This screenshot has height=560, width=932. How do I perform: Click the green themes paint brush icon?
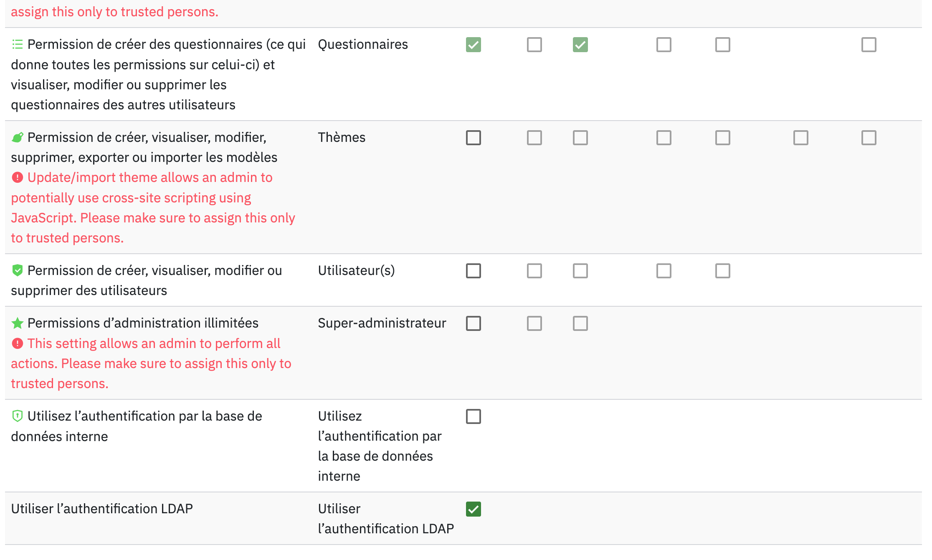pyautogui.click(x=18, y=137)
